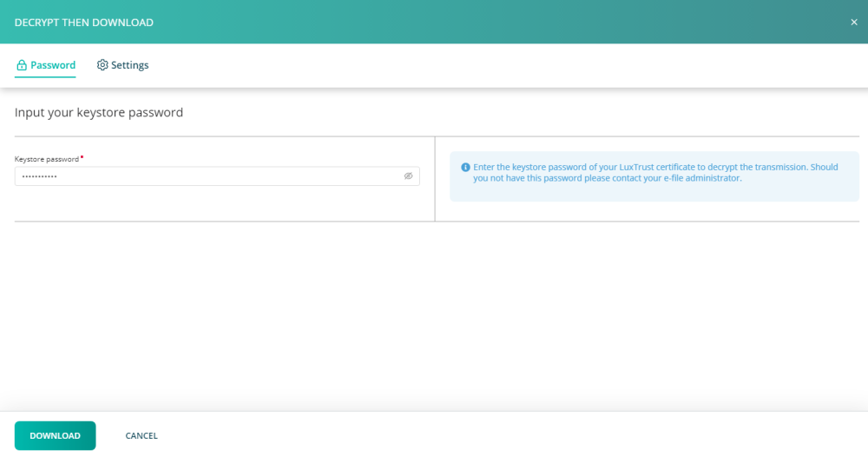The image size is (868, 457).
Task: Switch to the Password tab
Action: [x=52, y=65]
